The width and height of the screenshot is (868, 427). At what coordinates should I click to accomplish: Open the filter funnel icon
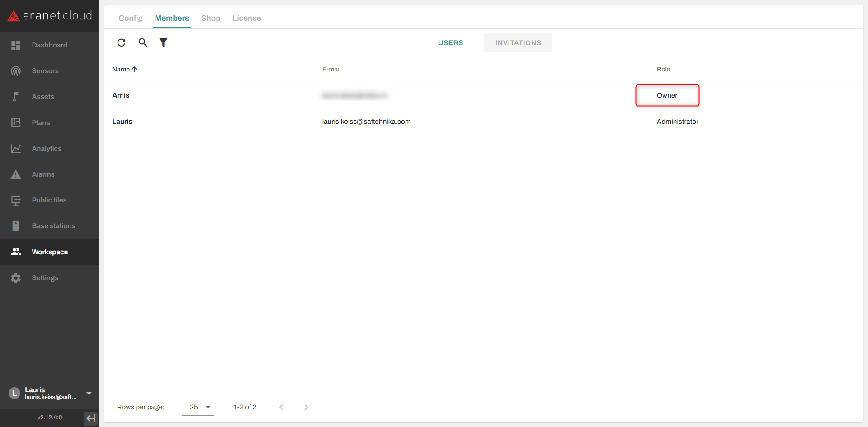click(x=163, y=42)
